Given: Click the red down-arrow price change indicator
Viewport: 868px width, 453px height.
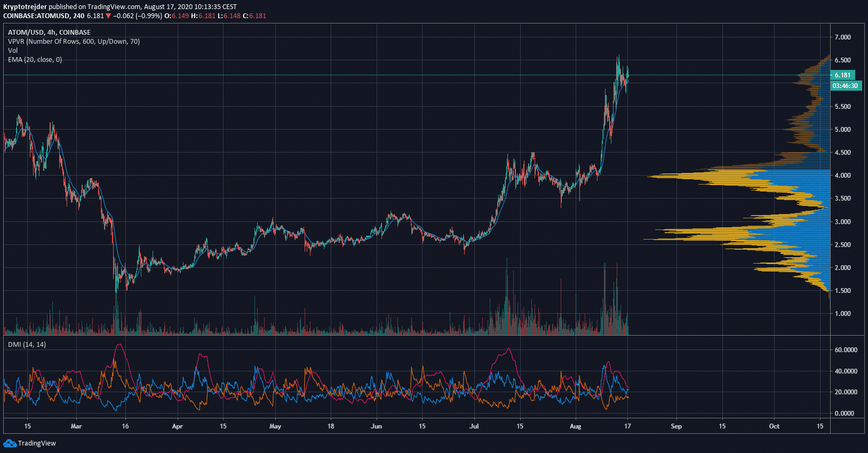Looking at the screenshot, I should pos(108,16).
